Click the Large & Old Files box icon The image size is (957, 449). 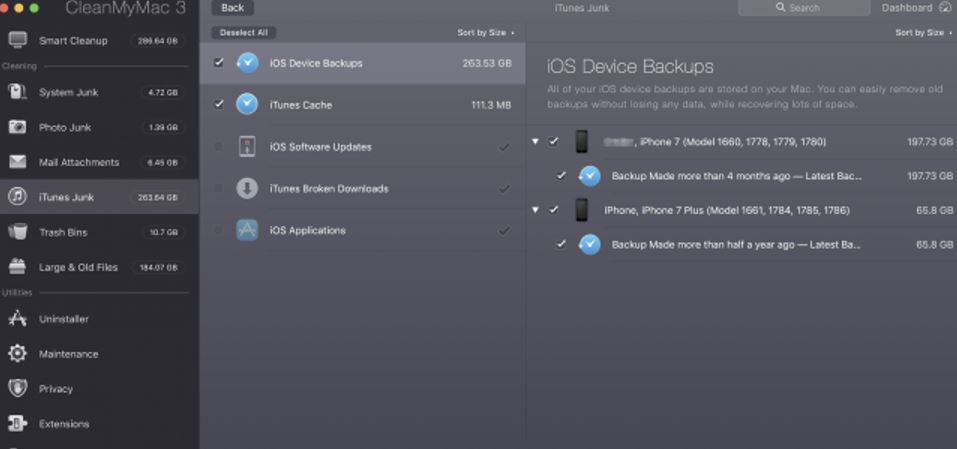click(17, 267)
